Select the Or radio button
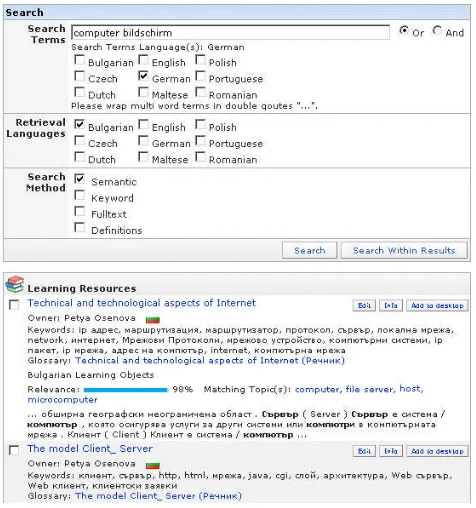 pos(404,31)
